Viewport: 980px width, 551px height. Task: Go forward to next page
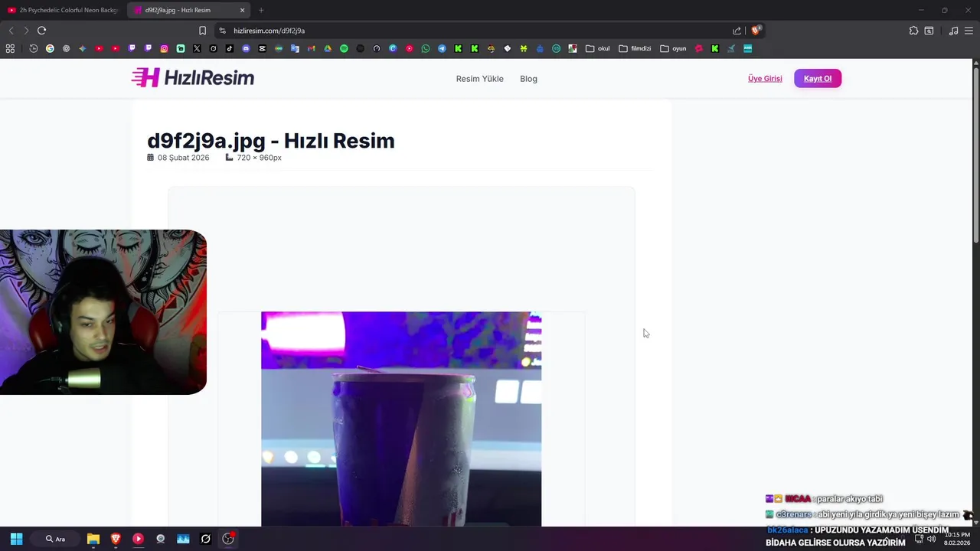point(26,31)
